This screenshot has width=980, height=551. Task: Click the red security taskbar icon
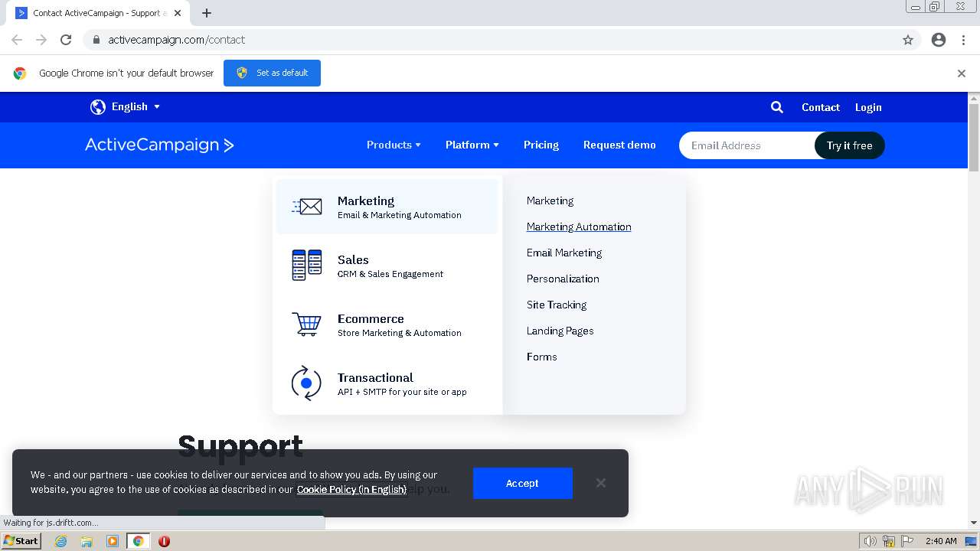[164, 541]
